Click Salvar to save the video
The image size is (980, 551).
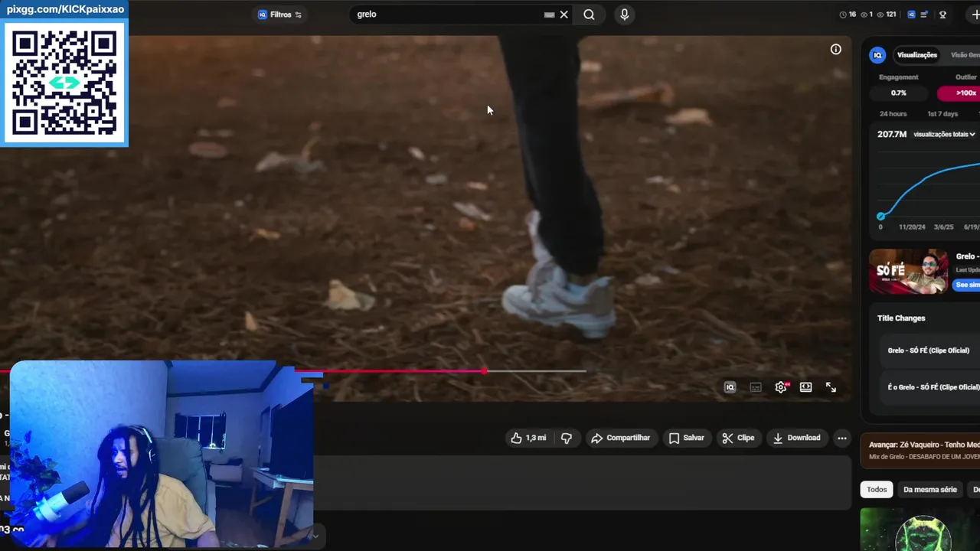pyautogui.click(x=686, y=438)
